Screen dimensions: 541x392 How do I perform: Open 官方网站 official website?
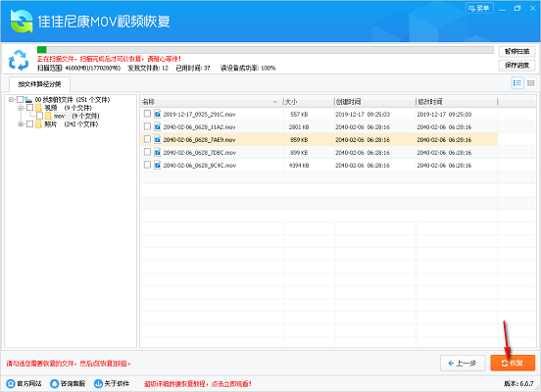25,383
